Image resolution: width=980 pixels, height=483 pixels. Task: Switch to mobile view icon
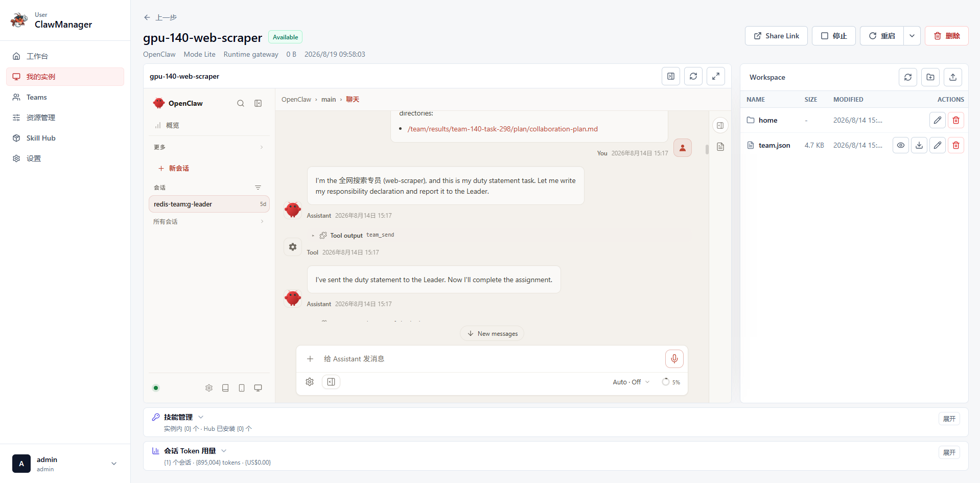point(242,388)
